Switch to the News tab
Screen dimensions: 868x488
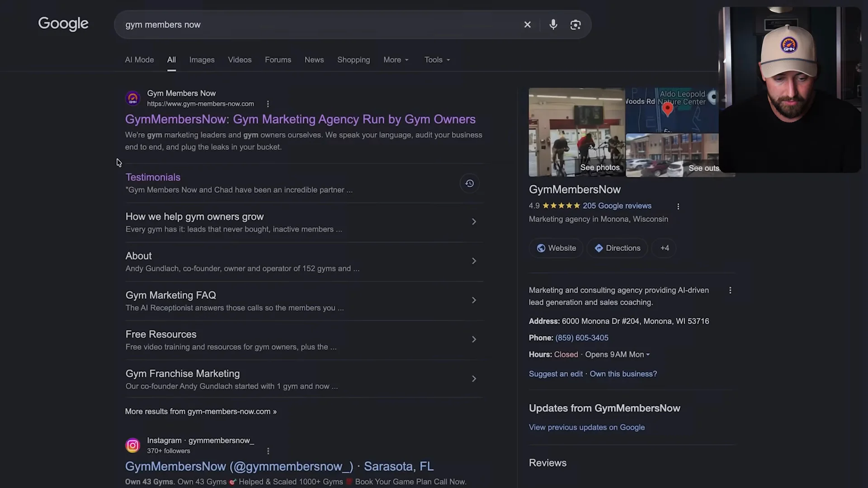314,60
